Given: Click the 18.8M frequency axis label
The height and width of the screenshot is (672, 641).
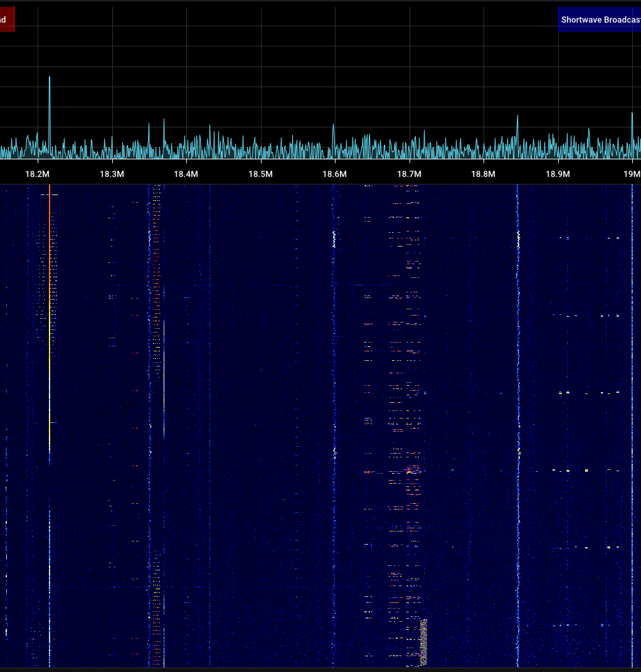Looking at the screenshot, I should click(x=483, y=174).
